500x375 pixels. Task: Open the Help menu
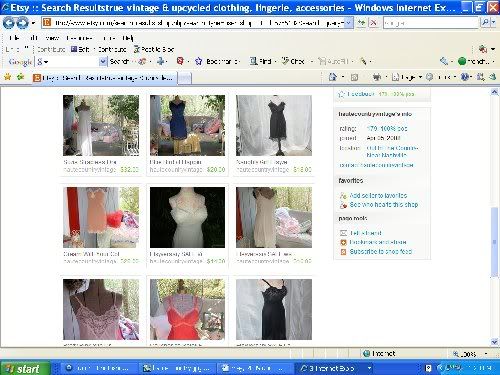128,38
